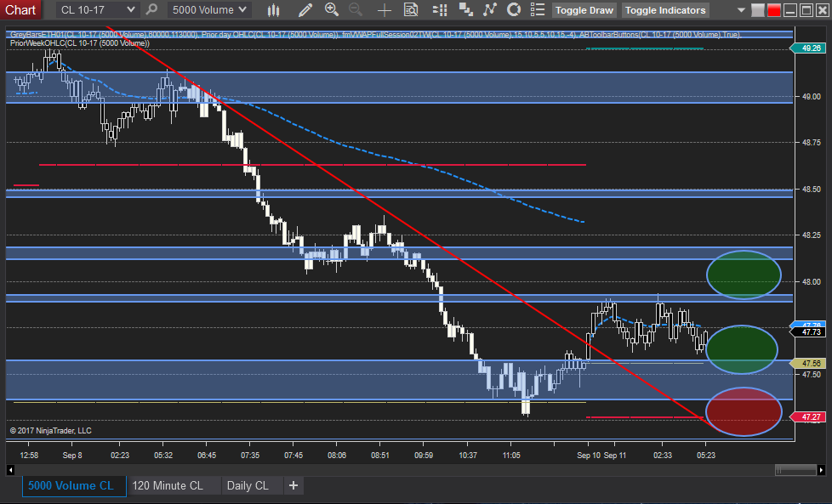Click the Sep 11 time axis label

[x=615, y=456]
